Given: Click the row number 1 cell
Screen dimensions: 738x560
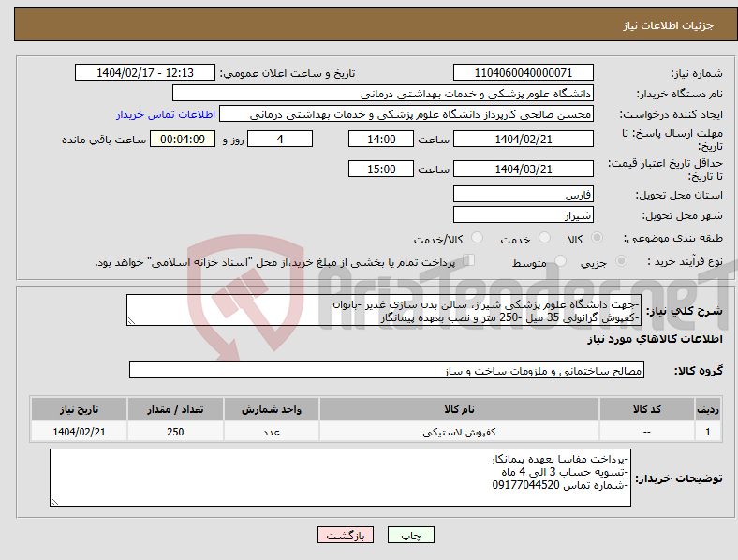Looking at the screenshot, I should (x=708, y=432).
